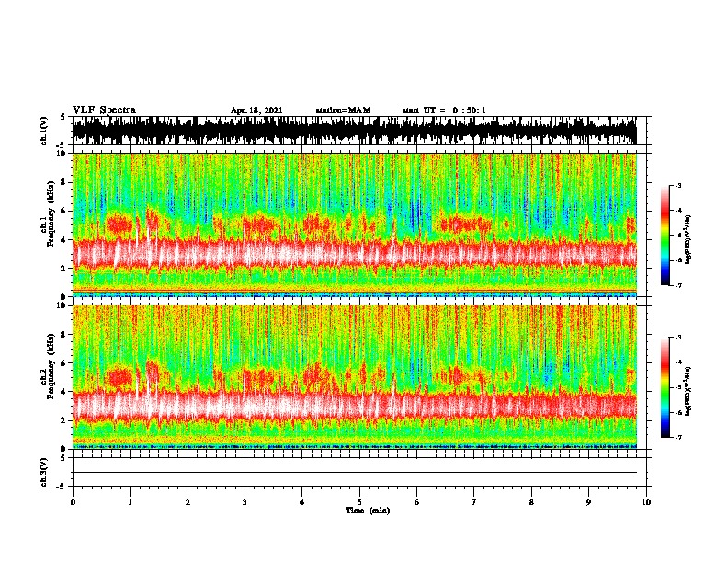
Task: Click the "start UT = 0 :50: 1" text
Action: [x=444, y=110]
